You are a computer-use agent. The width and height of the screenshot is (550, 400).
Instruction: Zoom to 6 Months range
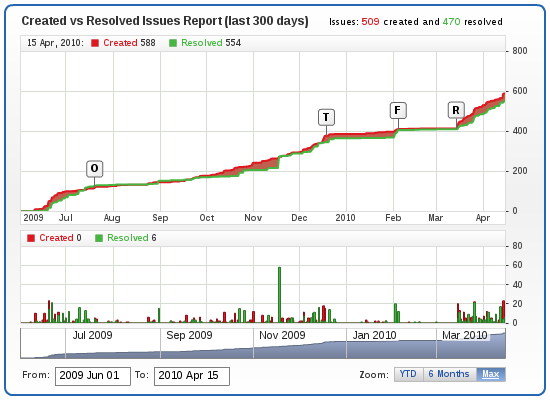coord(449,374)
